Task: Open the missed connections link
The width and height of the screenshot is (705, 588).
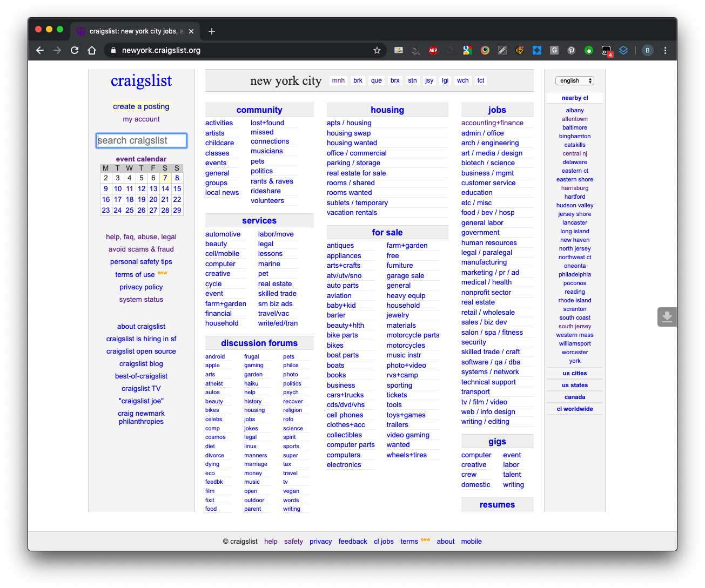Action: pyautogui.click(x=270, y=137)
